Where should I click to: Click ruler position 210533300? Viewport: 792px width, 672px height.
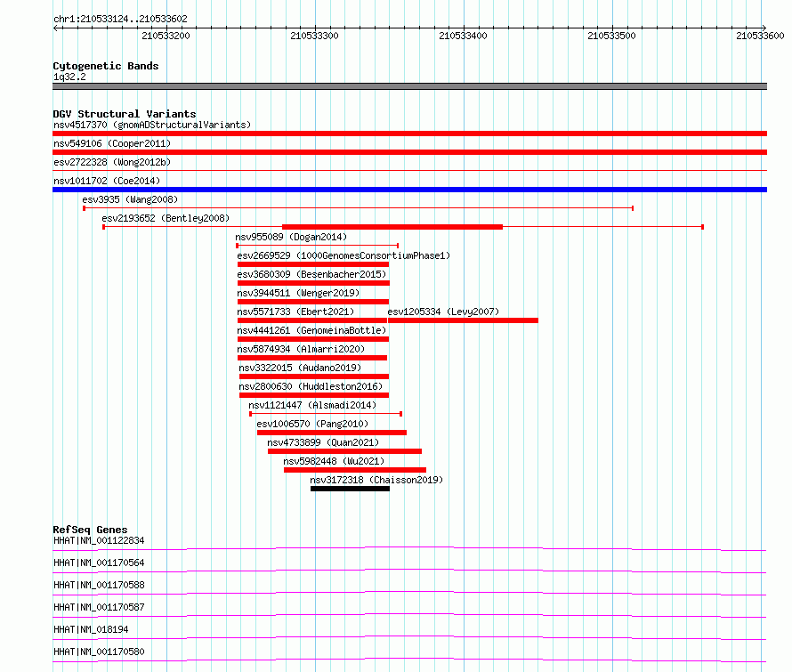[314, 36]
